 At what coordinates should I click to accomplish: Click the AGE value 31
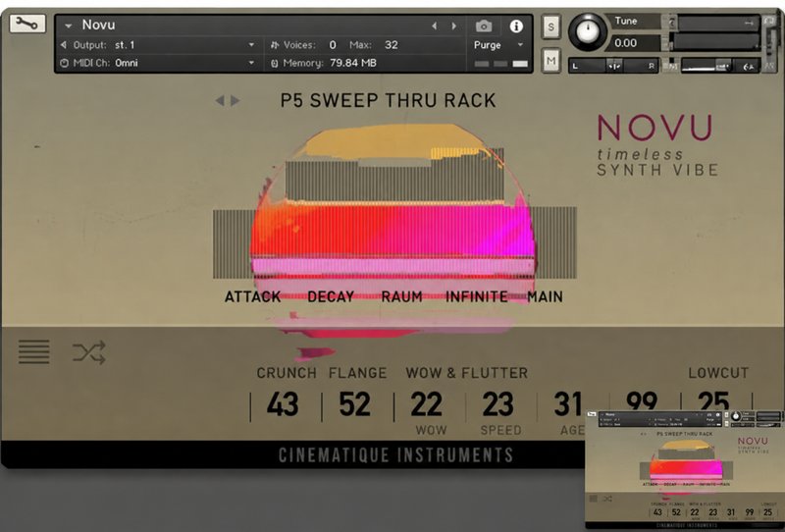(568, 403)
